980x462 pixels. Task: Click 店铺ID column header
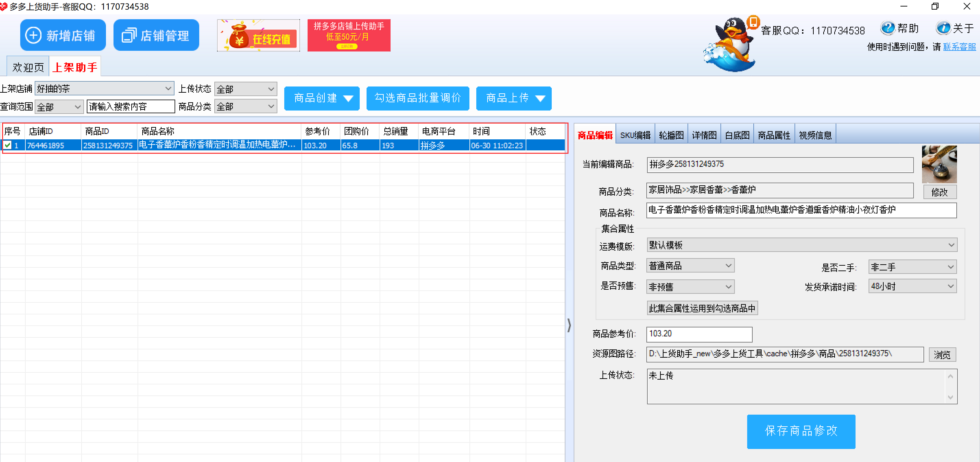[53, 131]
